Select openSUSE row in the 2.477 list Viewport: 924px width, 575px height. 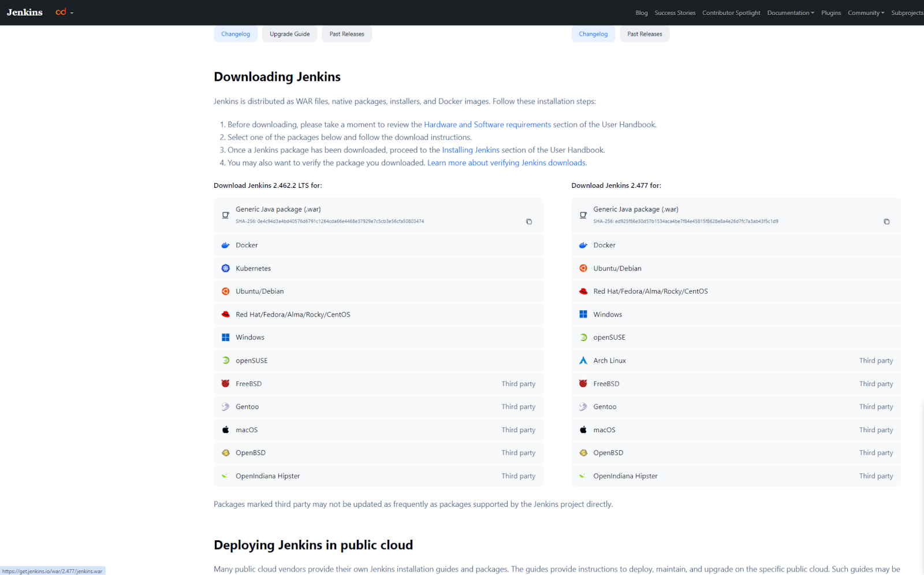pyautogui.click(x=736, y=337)
